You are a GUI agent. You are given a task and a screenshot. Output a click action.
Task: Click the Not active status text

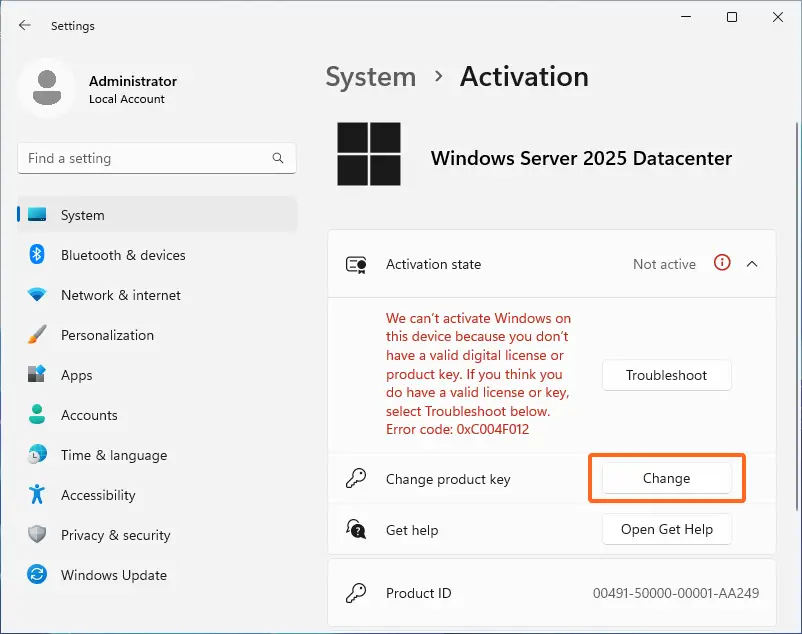pyautogui.click(x=664, y=264)
